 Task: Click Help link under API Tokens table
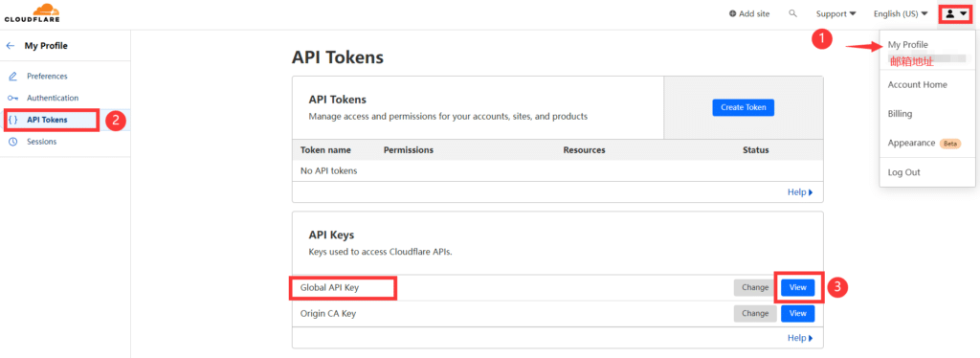(x=800, y=192)
